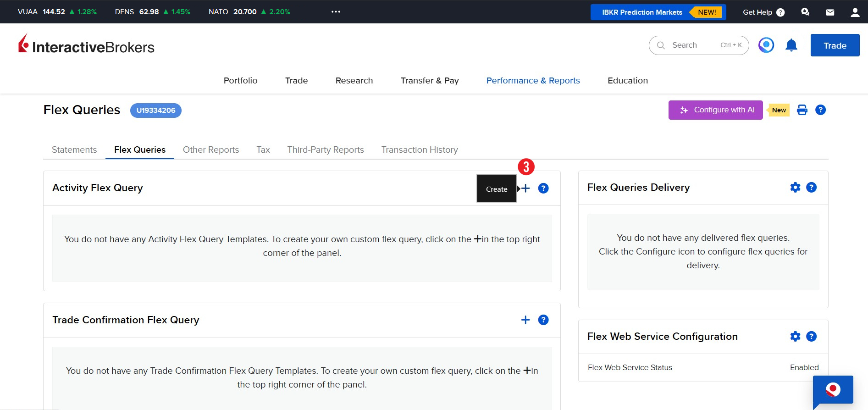Open the Trade navigation menu
This screenshot has width=868, height=410.
tap(297, 81)
